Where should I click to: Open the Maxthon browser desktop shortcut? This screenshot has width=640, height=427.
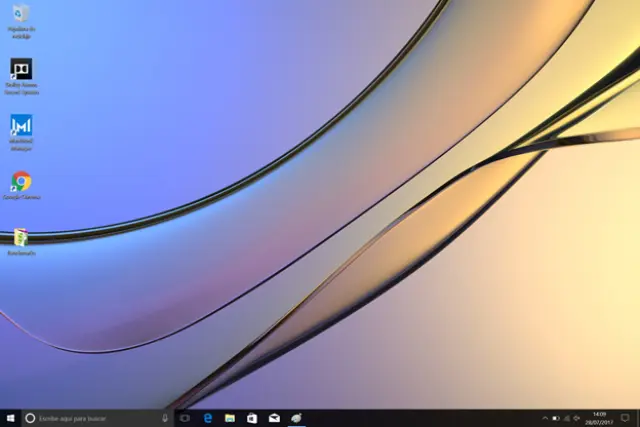(x=21, y=126)
